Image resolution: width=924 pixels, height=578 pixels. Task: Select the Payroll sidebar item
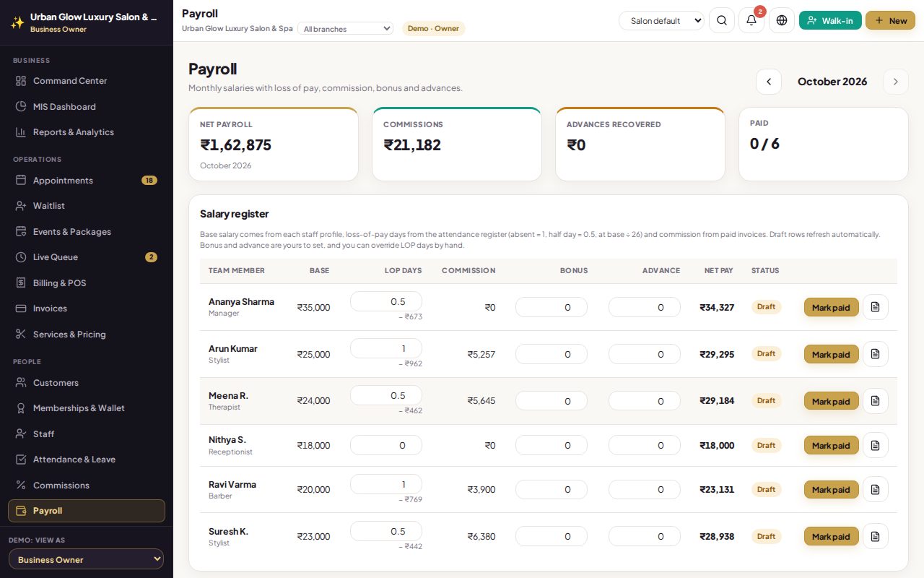point(87,511)
